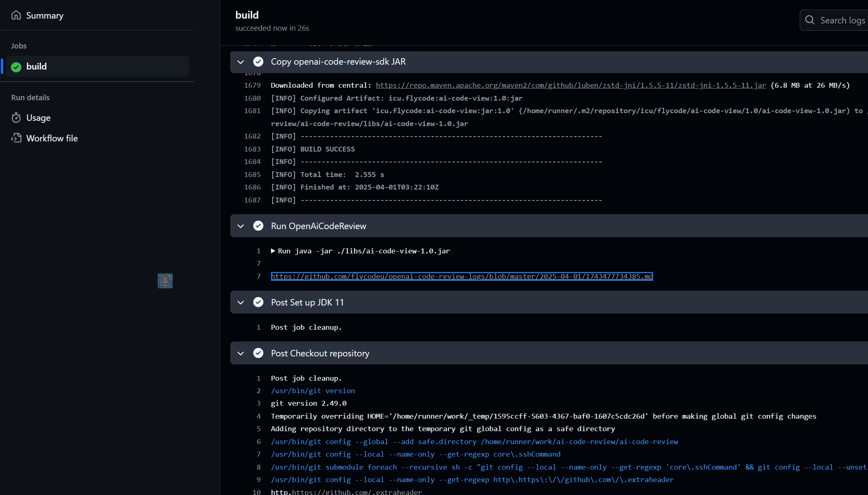Click the 'get-regexp core\.sshCommand' config line
This screenshot has height=495, width=868.
point(416,454)
